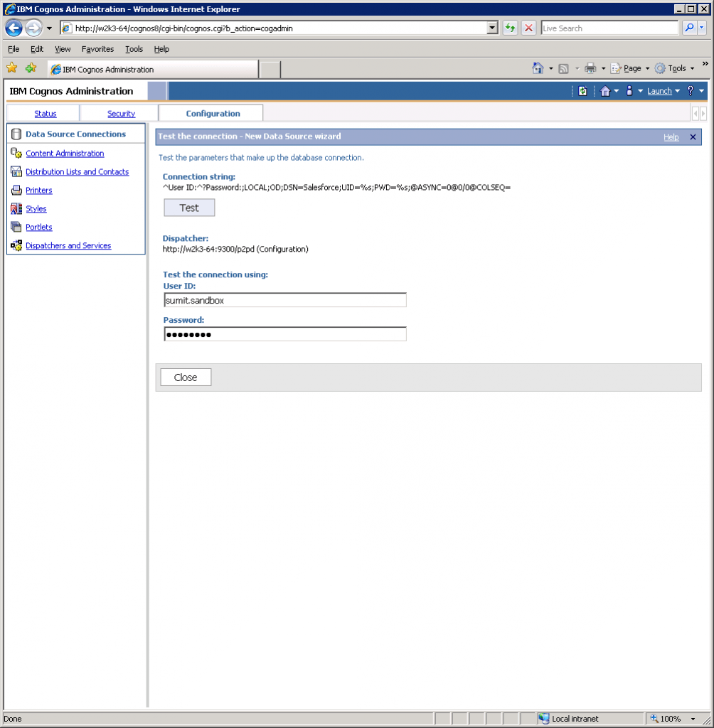Open the Help menu in menu bar
Screen dimensions: 714x728
[x=161, y=49]
